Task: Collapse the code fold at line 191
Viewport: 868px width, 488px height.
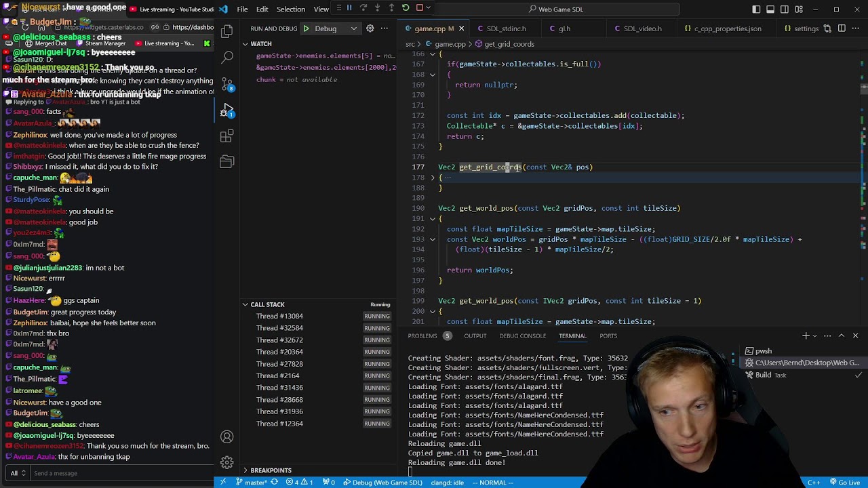Action: coord(433,218)
